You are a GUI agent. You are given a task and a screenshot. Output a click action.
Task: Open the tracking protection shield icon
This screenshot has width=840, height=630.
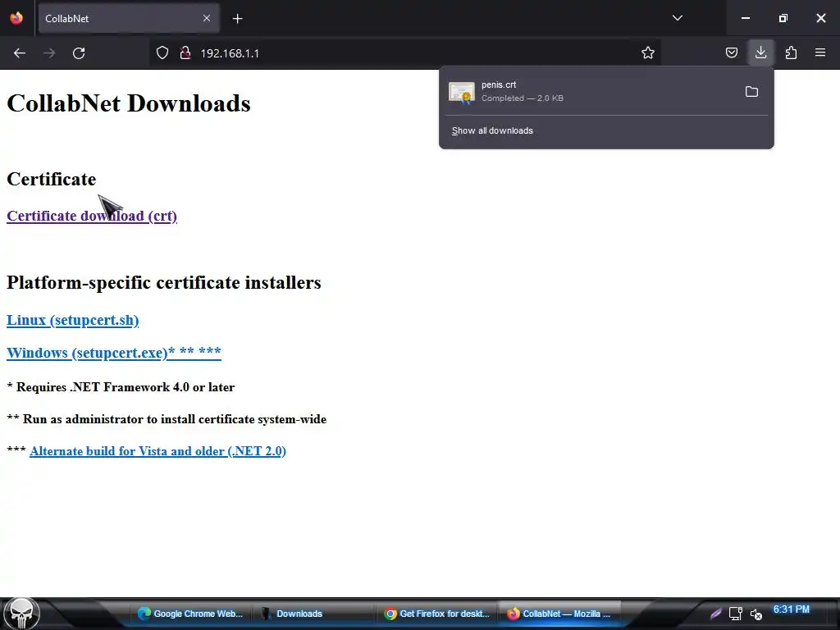click(162, 53)
